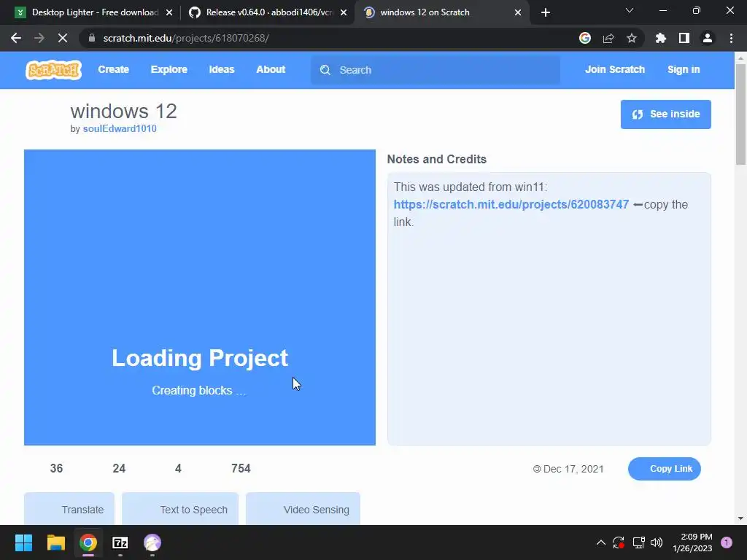Click the page vertical scrollbar thumb
The height and width of the screenshot is (560, 747).
click(x=740, y=114)
